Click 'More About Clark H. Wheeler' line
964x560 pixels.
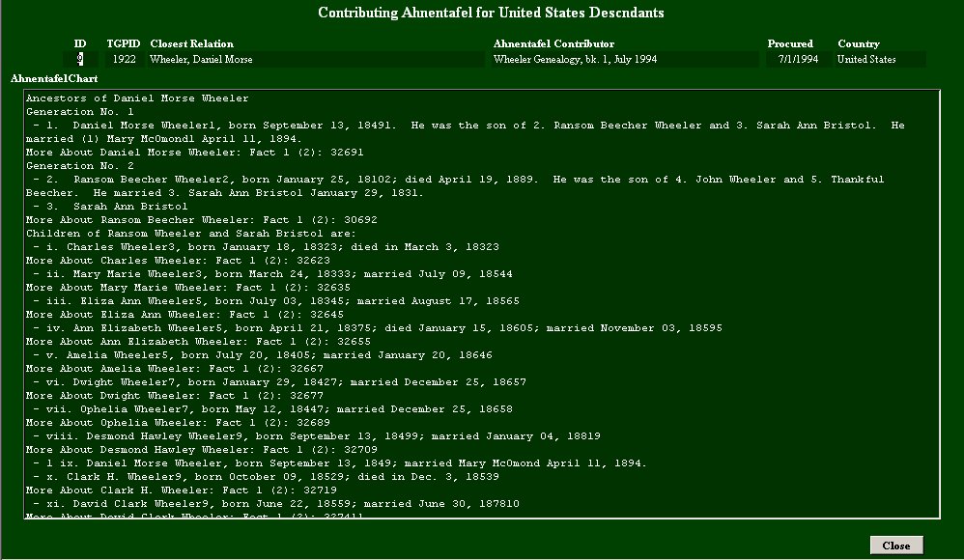point(182,490)
